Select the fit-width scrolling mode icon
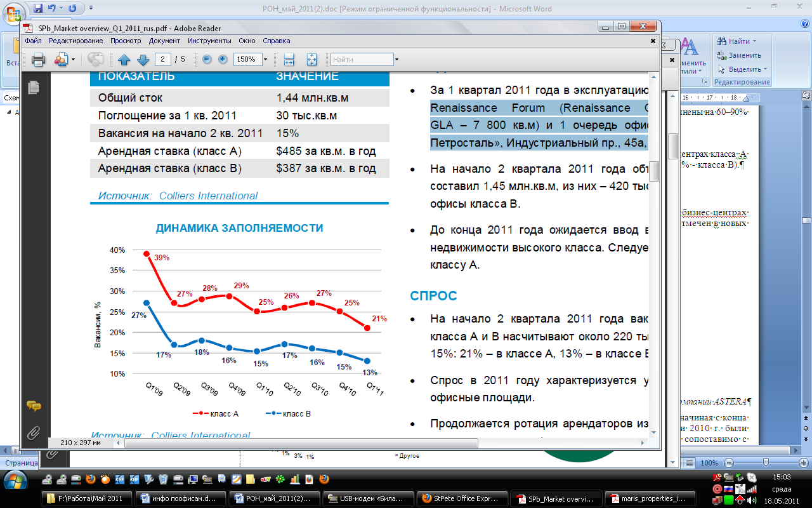Image resolution: width=812 pixels, height=508 pixels. point(289,60)
